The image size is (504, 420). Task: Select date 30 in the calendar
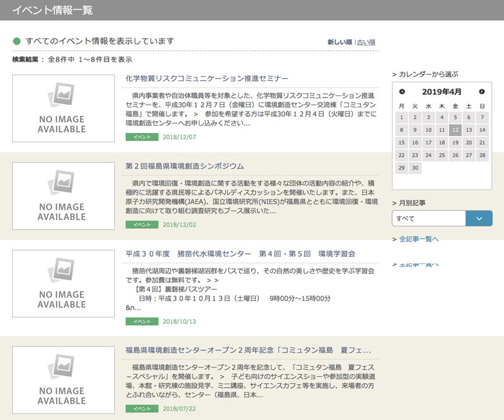click(415, 168)
